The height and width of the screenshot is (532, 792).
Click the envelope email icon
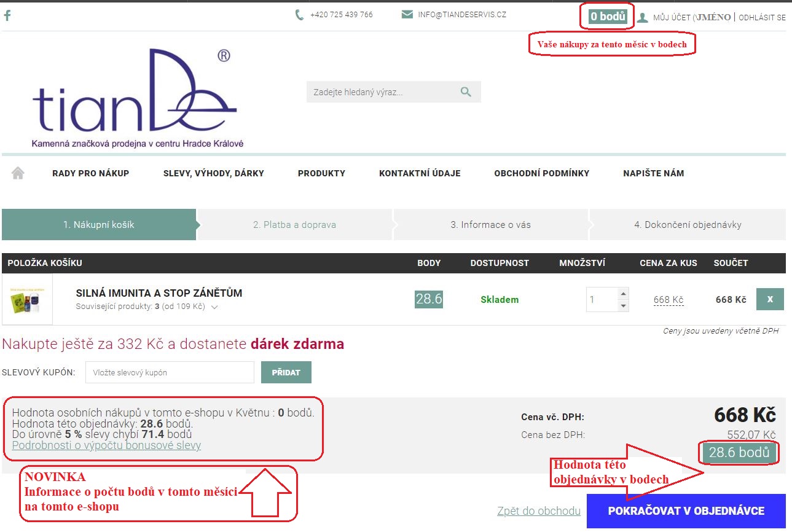click(407, 15)
